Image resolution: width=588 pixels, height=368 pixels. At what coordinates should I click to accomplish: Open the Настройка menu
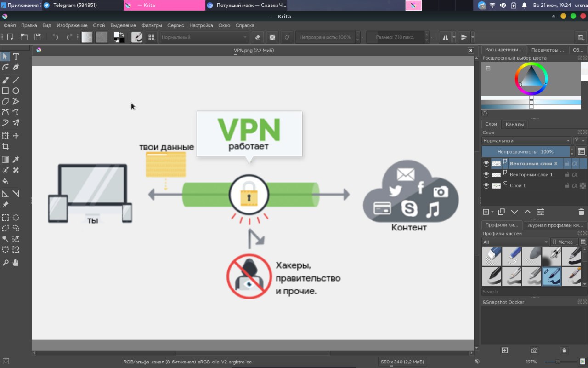201,25
